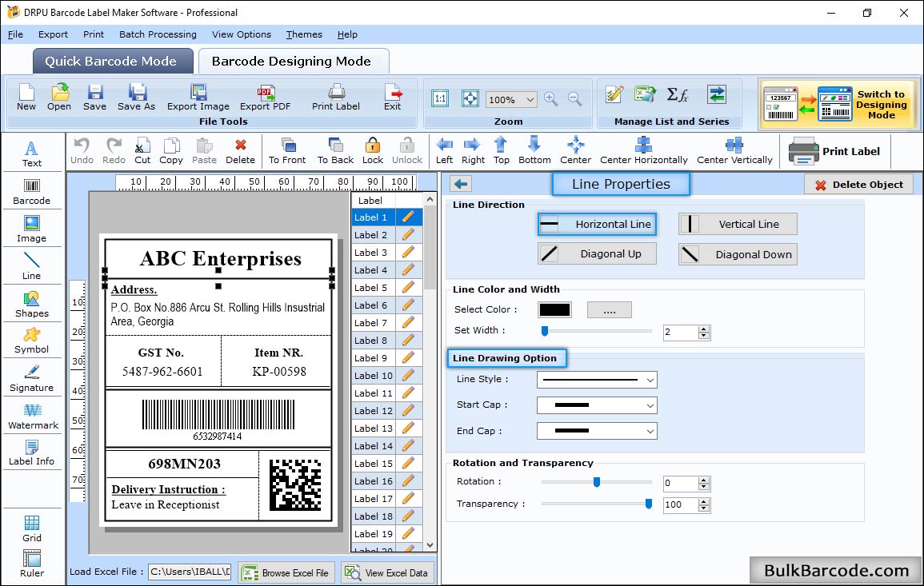924x586 pixels.
Task: Open the View Options menu
Action: pyautogui.click(x=242, y=34)
